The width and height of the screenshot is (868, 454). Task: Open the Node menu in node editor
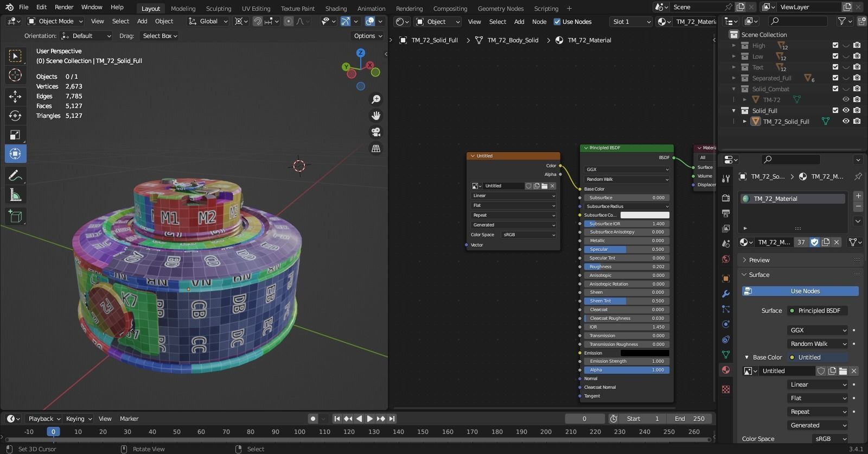click(x=539, y=22)
